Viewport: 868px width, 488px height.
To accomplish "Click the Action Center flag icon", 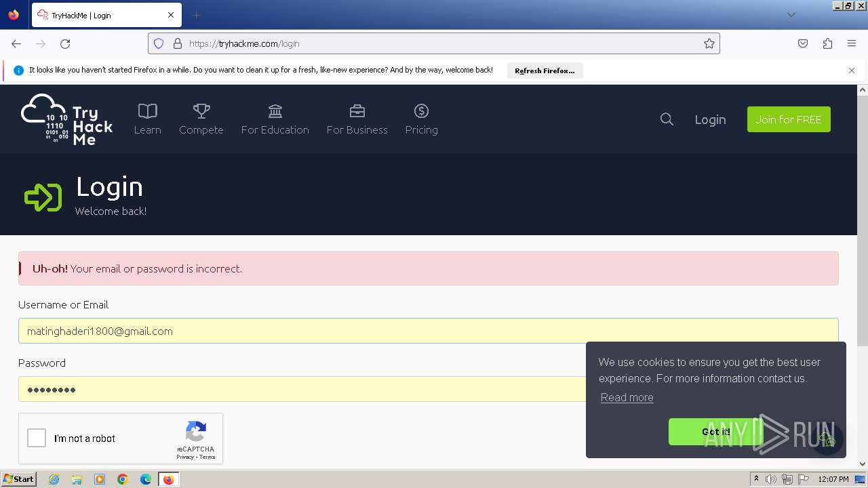I will 804,479.
